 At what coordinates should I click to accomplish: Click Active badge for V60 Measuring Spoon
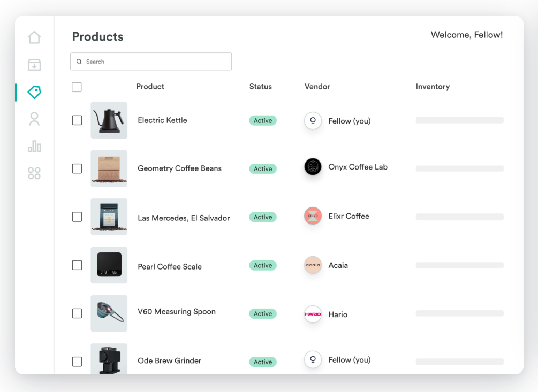tap(263, 314)
